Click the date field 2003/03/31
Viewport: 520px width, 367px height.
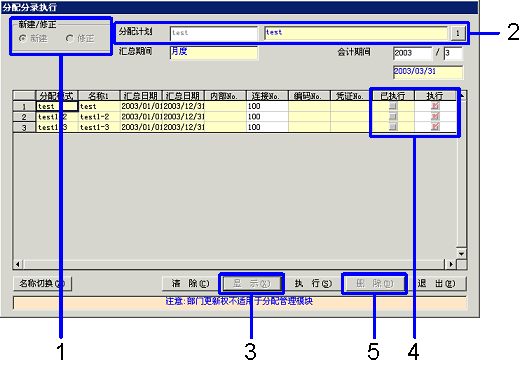click(x=428, y=72)
